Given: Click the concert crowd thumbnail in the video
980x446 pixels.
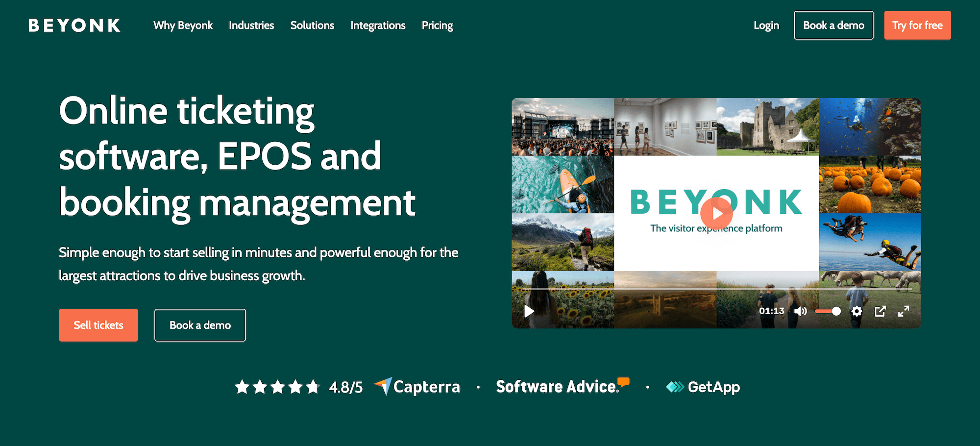Looking at the screenshot, I should click(x=563, y=127).
